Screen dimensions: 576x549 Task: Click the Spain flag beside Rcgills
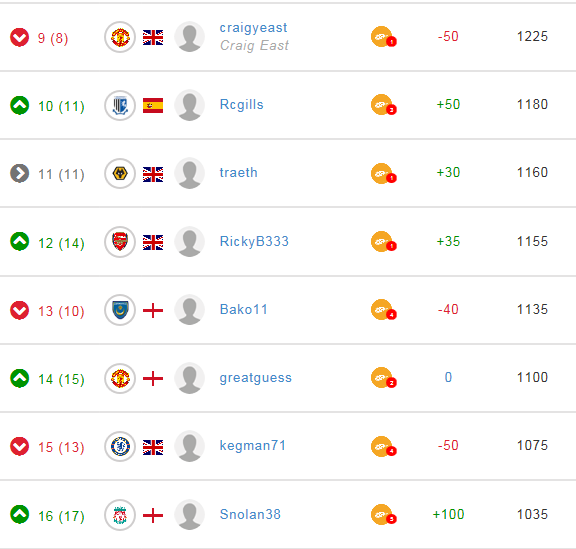pos(153,105)
